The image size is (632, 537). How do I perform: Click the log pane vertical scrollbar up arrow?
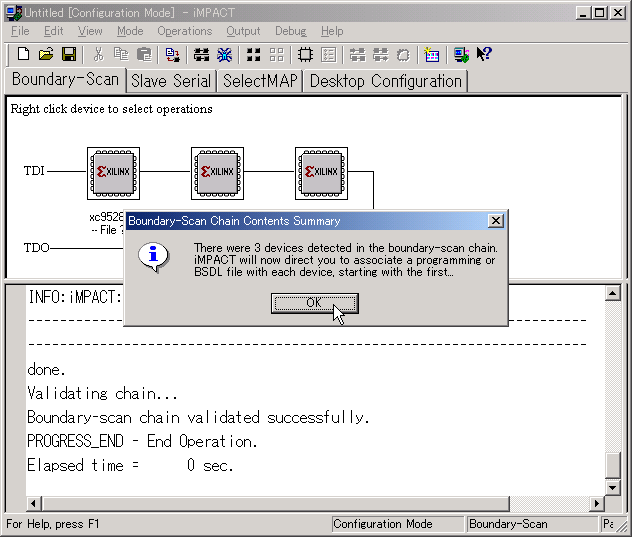pos(612,293)
